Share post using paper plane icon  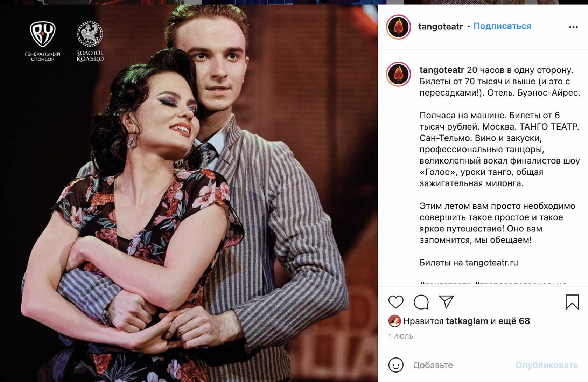(446, 302)
